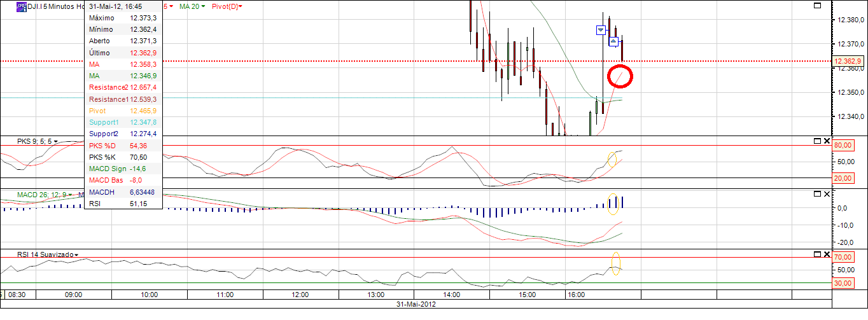868x320 pixels.
Task: Click the Resistance1 12.539,3 row
Action: pos(123,99)
